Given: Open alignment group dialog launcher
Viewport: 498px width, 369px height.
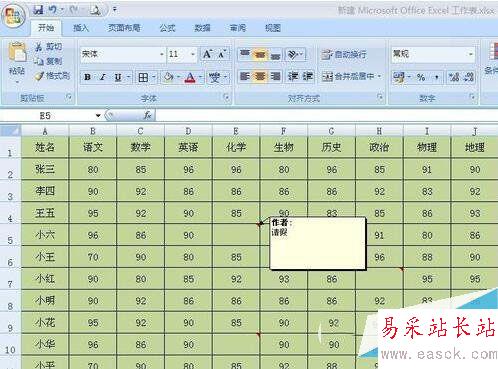Looking at the screenshot, I should 380,97.
